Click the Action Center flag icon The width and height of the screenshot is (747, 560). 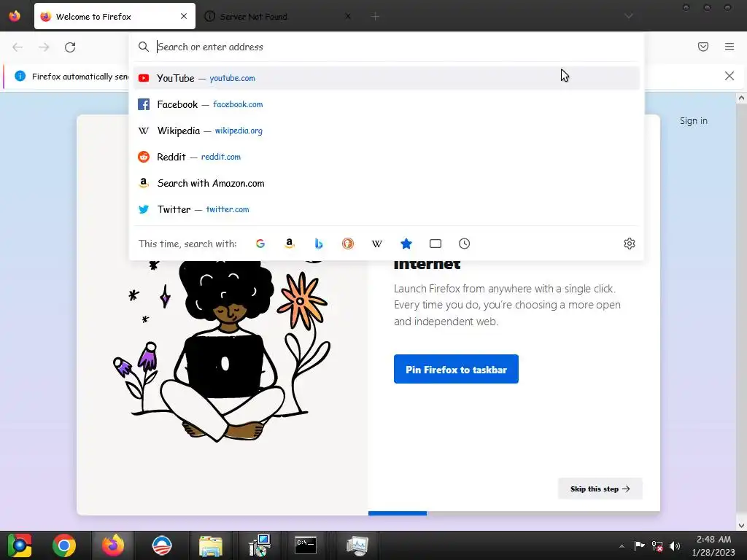click(639, 546)
